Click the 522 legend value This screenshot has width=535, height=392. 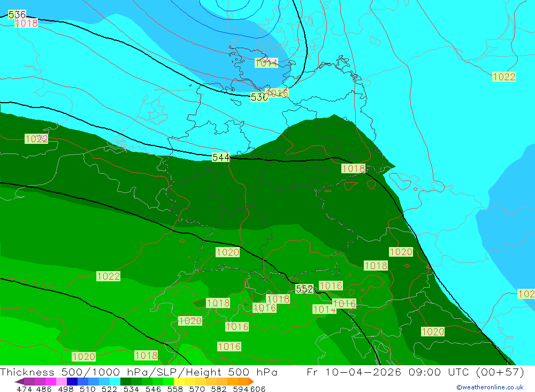[109, 389]
